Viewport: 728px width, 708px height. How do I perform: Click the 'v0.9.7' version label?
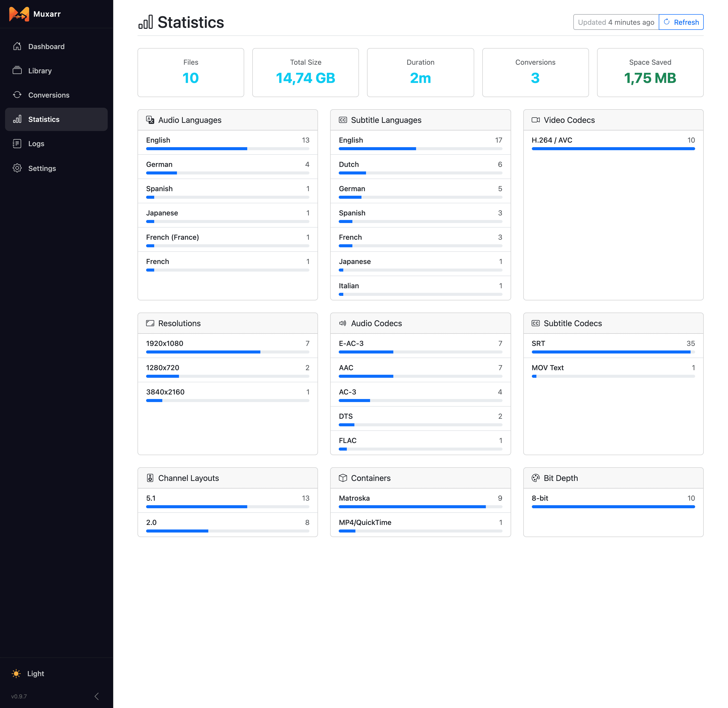coord(19,696)
